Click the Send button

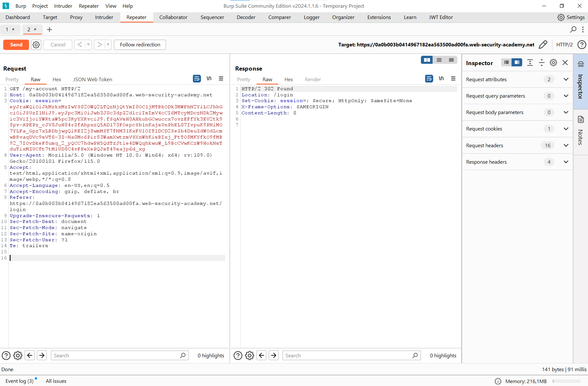[16, 45]
